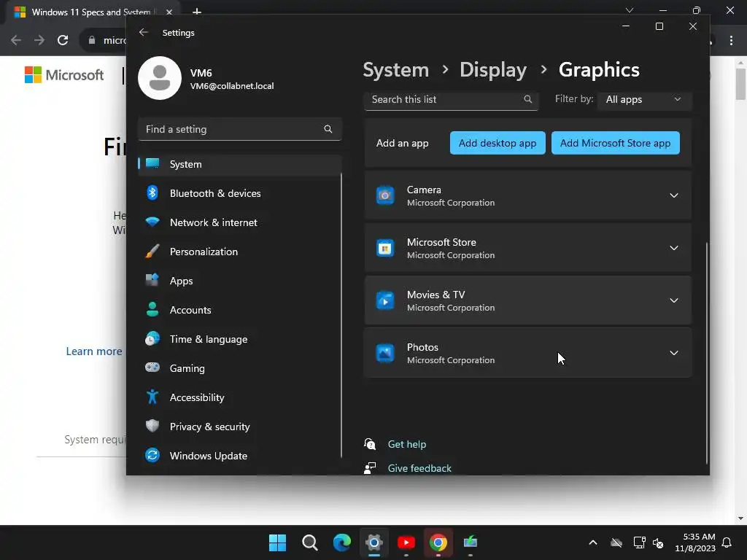Screen dimensions: 747x560
Task: Open the YouTube app on the taskbar
Action: [x=406, y=542]
